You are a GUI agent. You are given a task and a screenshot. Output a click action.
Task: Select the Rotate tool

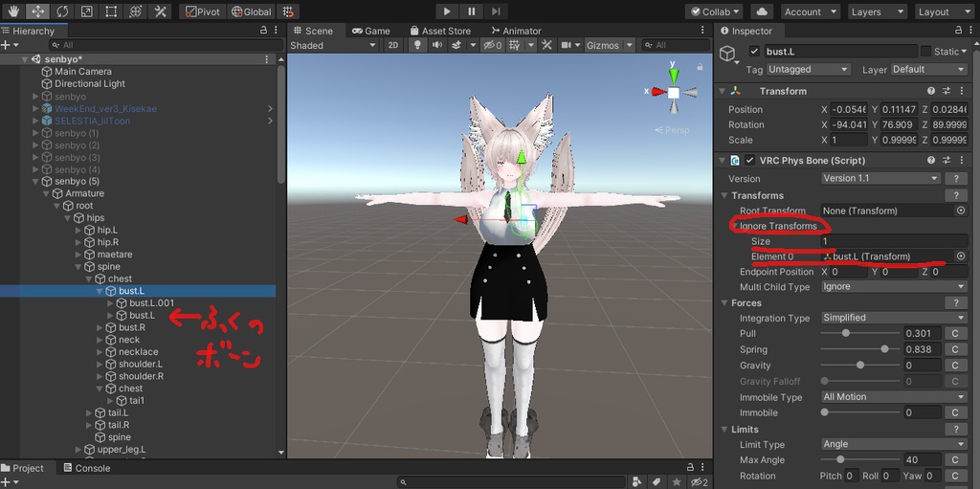click(x=62, y=11)
